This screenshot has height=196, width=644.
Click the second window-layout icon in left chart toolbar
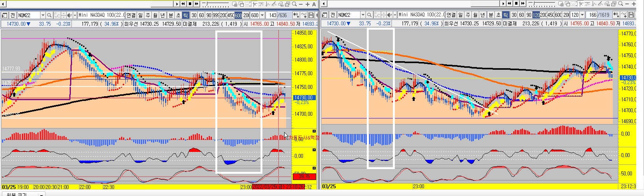pyautogui.click(x=241, y=4)
